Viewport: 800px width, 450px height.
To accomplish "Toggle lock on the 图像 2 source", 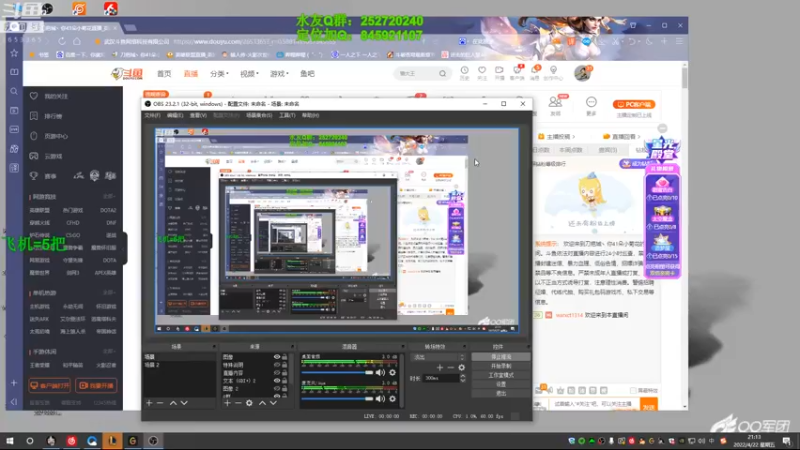I will [x=285, y=389].
